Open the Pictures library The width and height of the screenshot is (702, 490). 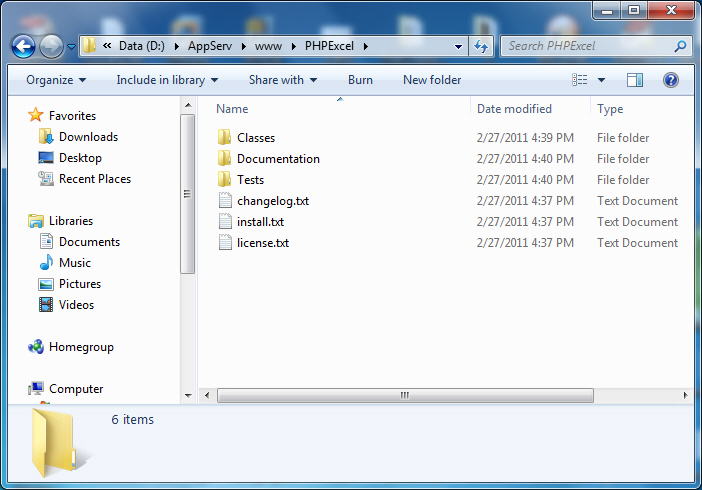80,284
